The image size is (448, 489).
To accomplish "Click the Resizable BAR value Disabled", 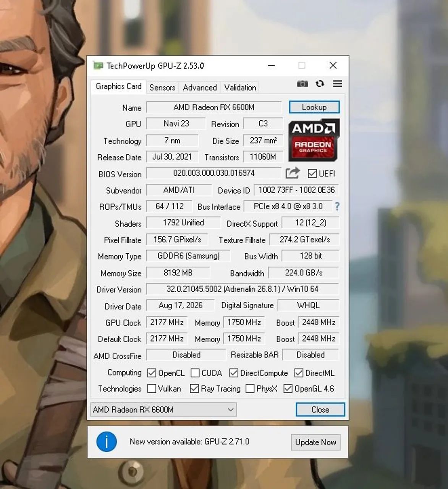I will tap(311, 355).
